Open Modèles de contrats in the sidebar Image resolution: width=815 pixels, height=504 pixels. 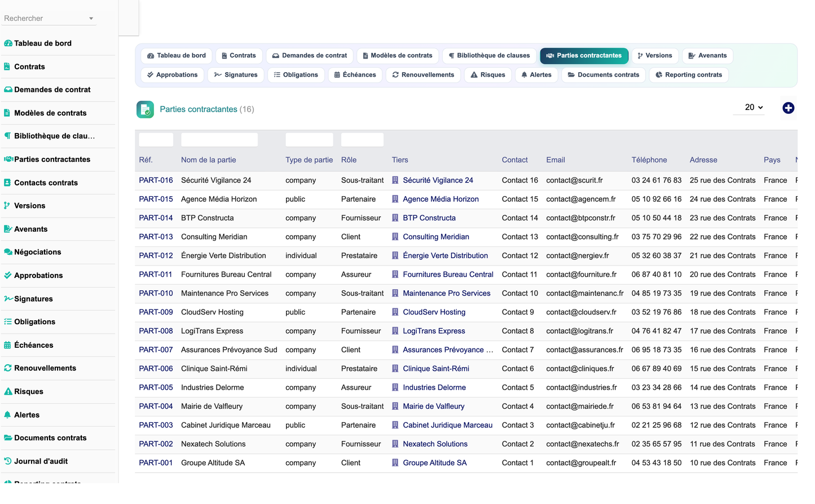coord(50,113)
